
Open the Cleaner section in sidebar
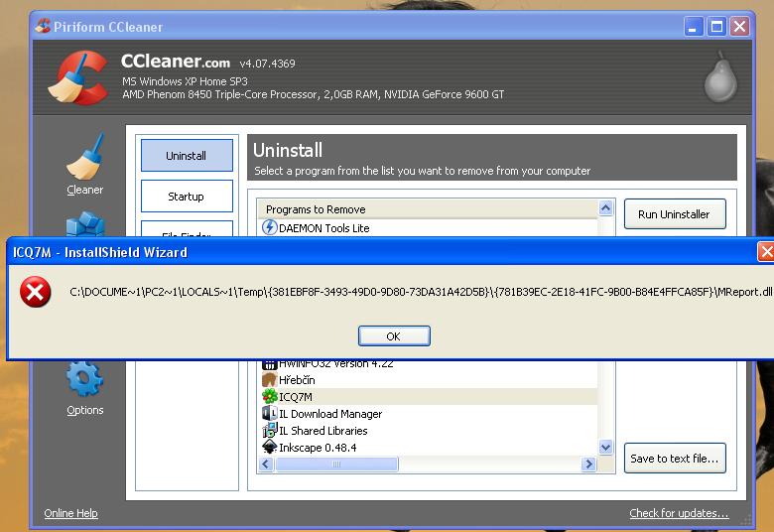85,165
